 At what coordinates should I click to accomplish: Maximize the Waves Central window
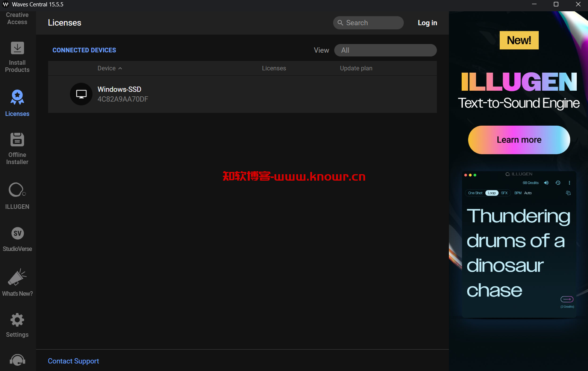coord(556,5)
